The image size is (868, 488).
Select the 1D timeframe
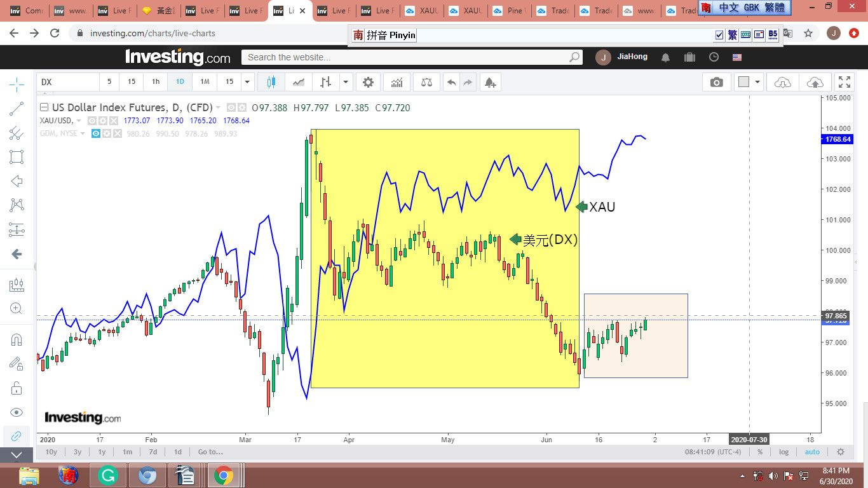(180, 82)
